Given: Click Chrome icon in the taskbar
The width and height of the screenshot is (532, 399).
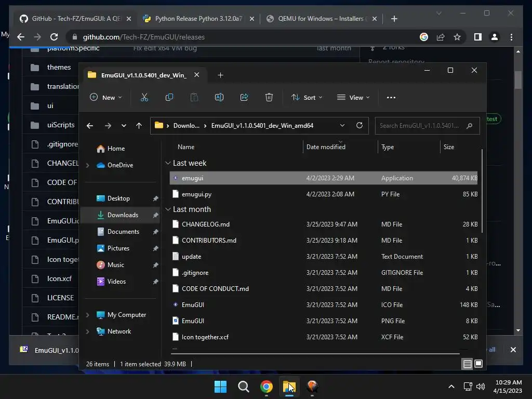Looking at the screenshot, I should pyautogui.click(x=267, y=387).
